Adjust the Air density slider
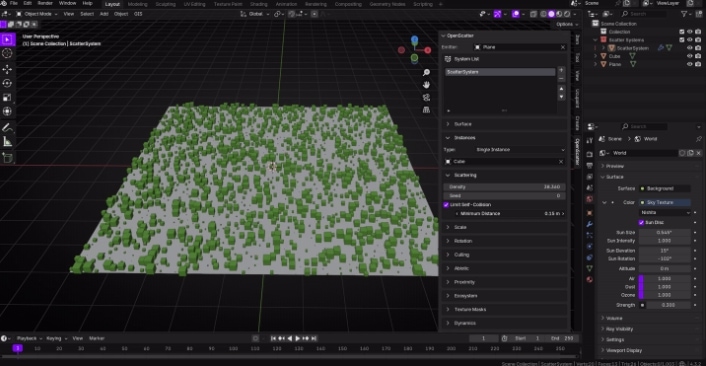The image size is (706, 366). point(665,279)
